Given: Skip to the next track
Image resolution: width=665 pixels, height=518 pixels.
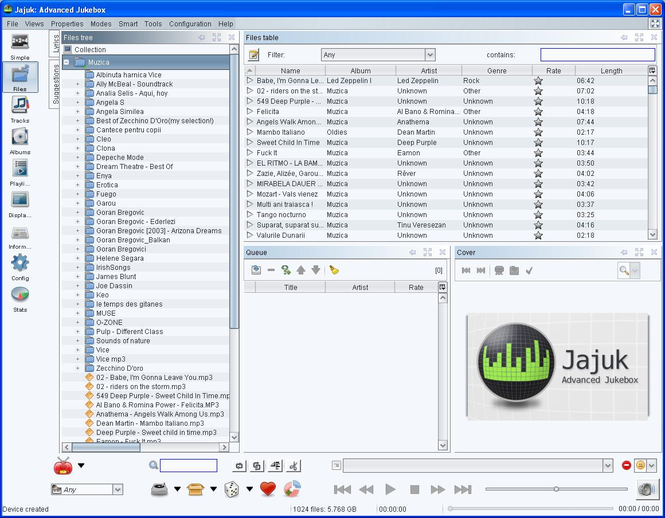Looking at the screenshot, I should click(463, 490).
